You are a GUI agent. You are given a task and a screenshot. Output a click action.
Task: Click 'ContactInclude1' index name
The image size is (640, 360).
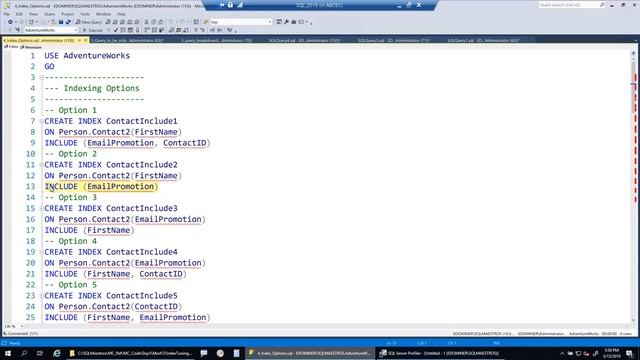pos(142,121)
